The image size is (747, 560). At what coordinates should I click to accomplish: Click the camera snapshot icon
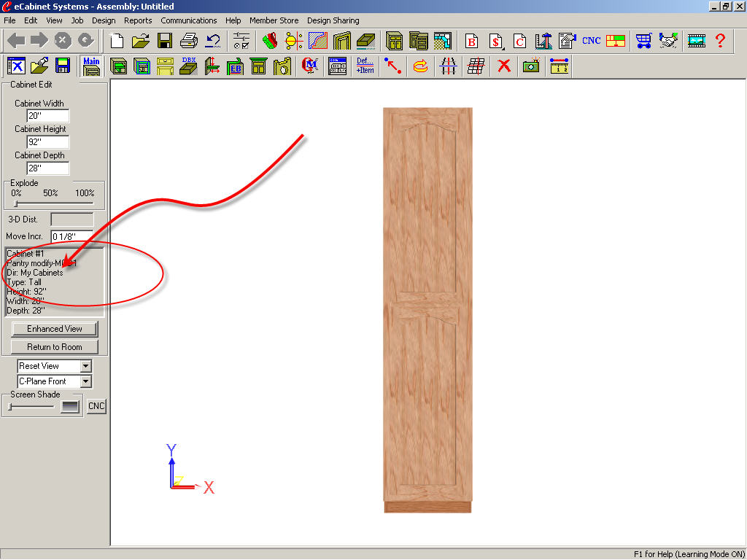(531, 66)
